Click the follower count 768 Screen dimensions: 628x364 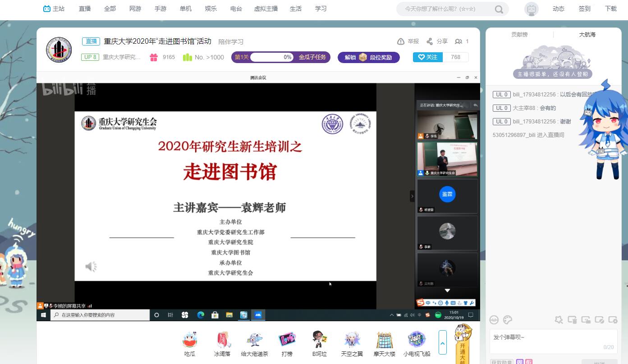click(x=455, y=57)
